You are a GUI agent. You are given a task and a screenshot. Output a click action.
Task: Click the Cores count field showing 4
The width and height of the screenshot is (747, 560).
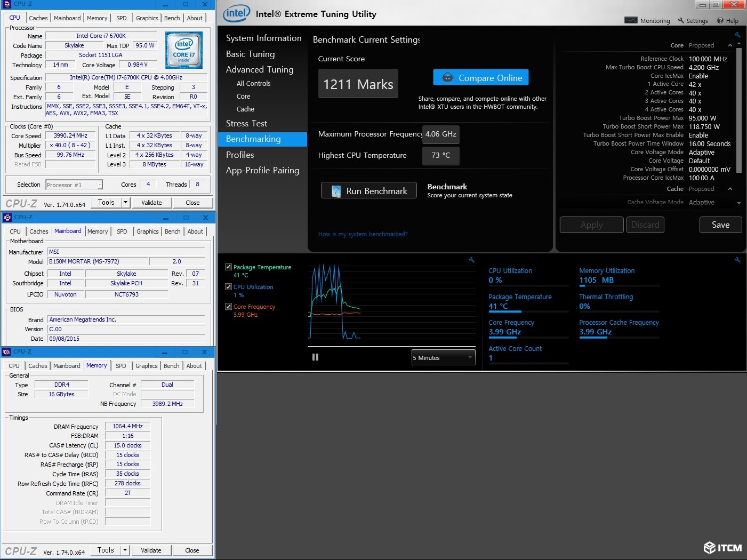pyautogui.click(x=148, y=184)
